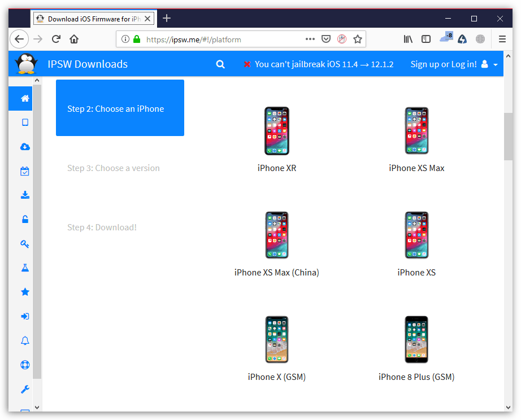
Task: Click the blue droplet extension icon
Action: [462, 39]
